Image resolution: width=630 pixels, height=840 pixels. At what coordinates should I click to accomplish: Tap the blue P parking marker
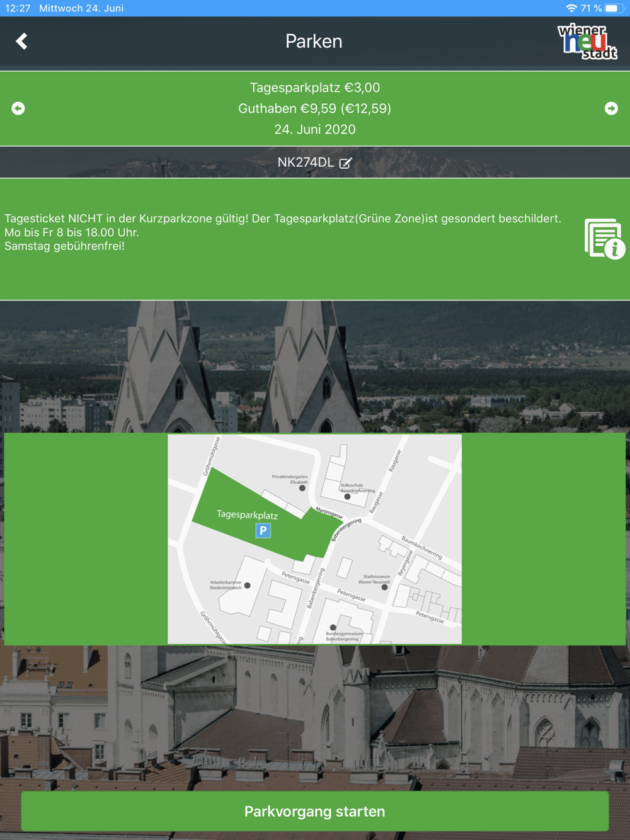coord(263,531)
